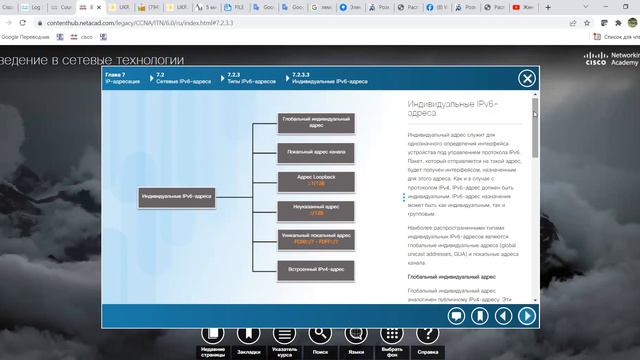Open Список для чтения reading list
This screenshot has width=640, height=360.
coord(616,37)
